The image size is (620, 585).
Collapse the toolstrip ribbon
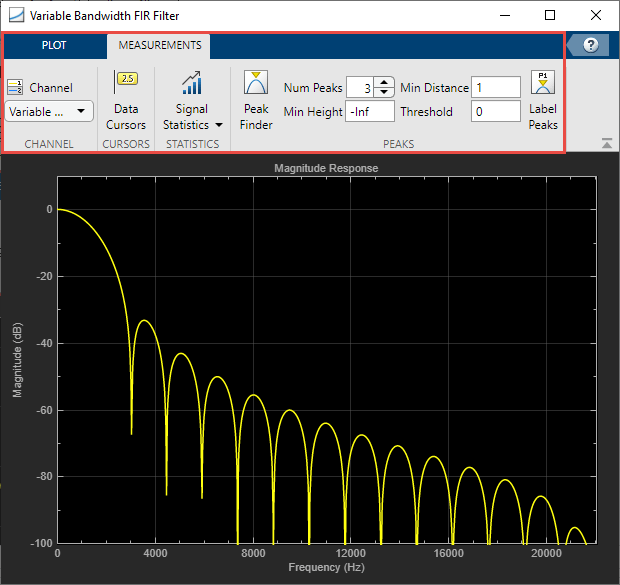[x=607, y=144]
